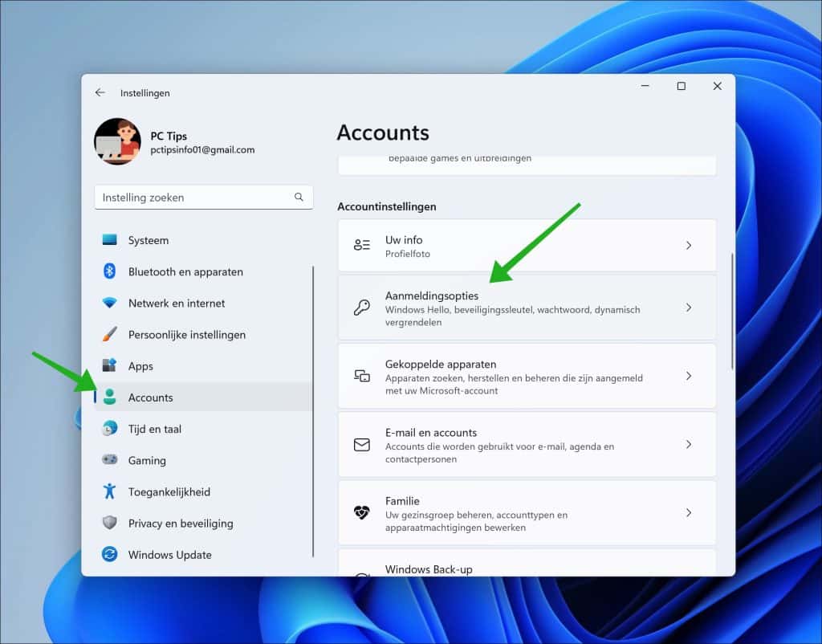
Task: Click the Familie heart icon
Action: pos(362,512)
